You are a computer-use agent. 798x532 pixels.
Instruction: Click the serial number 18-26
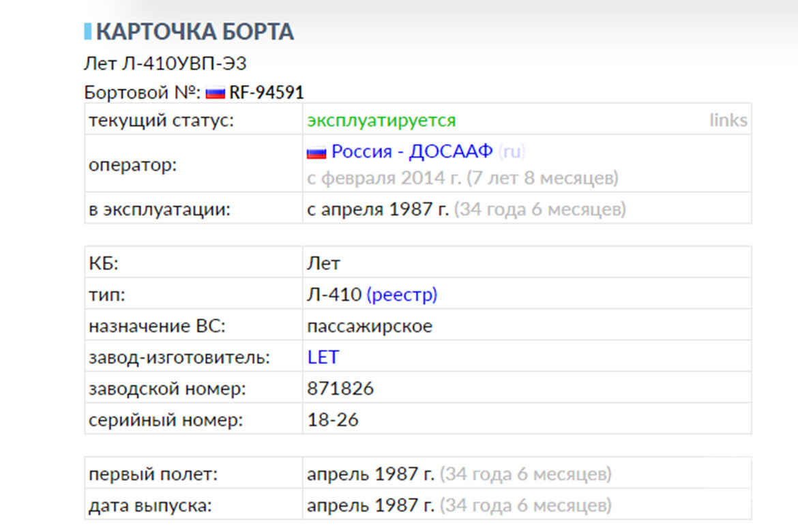333,419
